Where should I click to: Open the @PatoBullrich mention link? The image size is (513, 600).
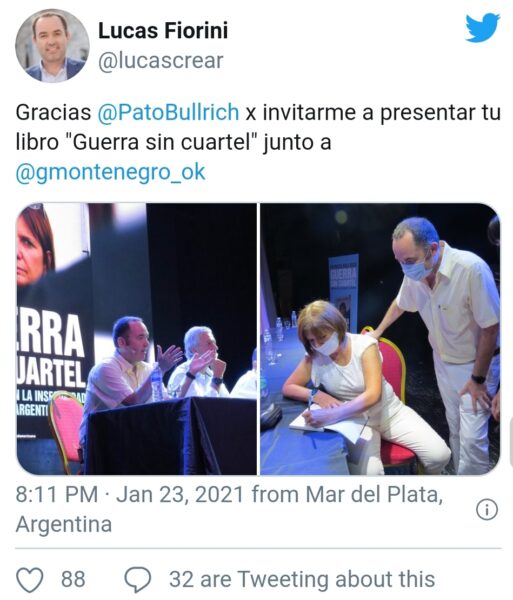pyautogui.click(x=168, y=112)
